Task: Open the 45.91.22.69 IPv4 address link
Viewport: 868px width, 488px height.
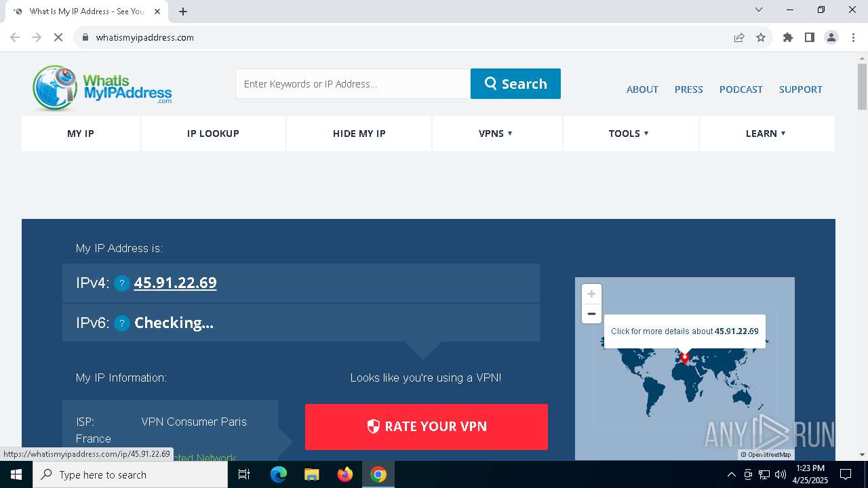Action: pos(175,283)
